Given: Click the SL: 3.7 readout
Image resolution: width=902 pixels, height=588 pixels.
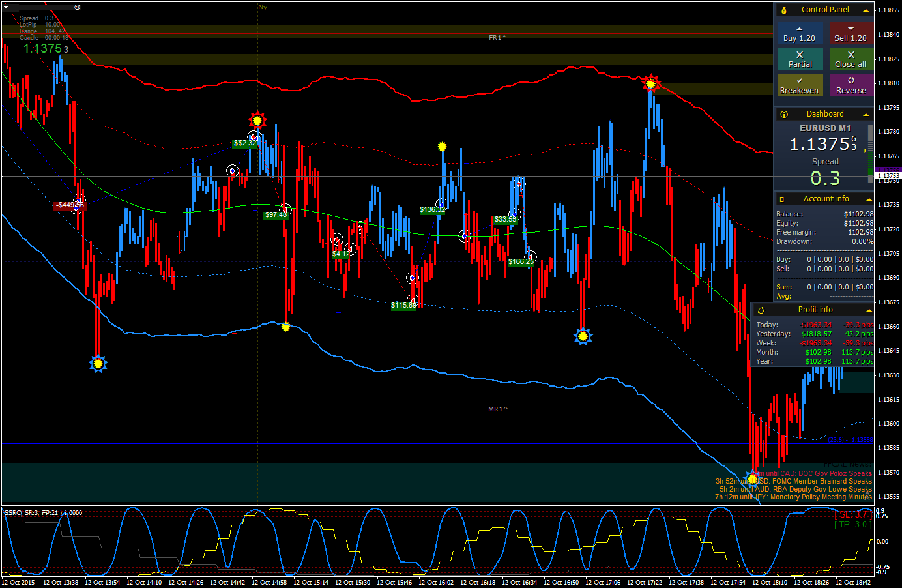Looking at the screenshot, I should [x=852, y=515].
